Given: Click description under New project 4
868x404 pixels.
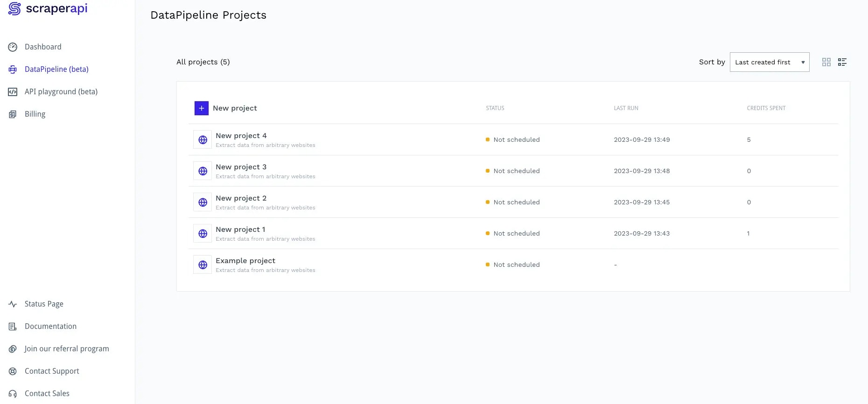Looking at the screenshot, I should point(266,145).
